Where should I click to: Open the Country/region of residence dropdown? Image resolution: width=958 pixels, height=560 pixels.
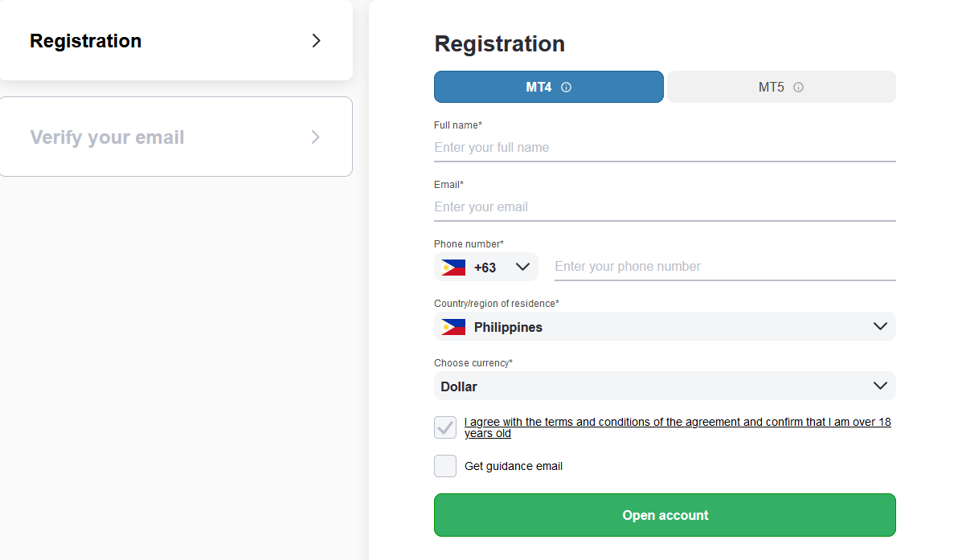click(665, 327)
